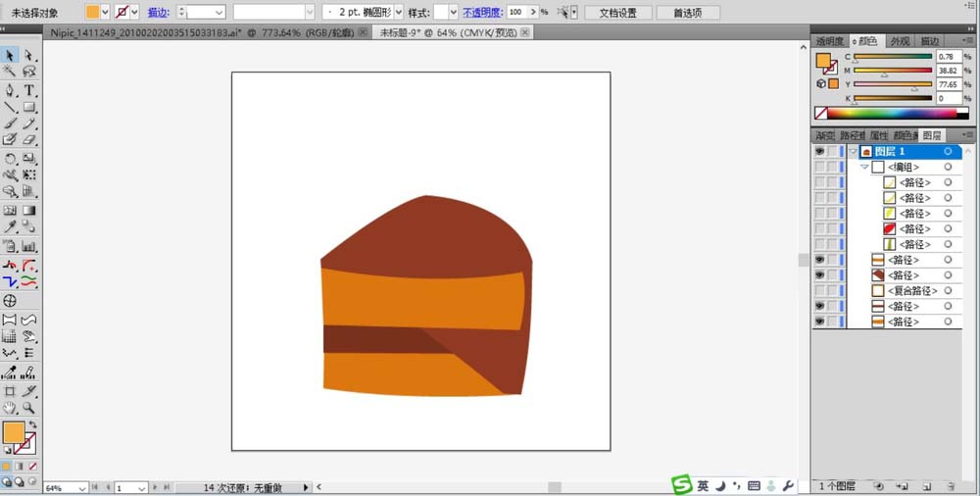Select the Paintbrush tool
This screenshot has width=980, height=496.
tap(10, 124)
